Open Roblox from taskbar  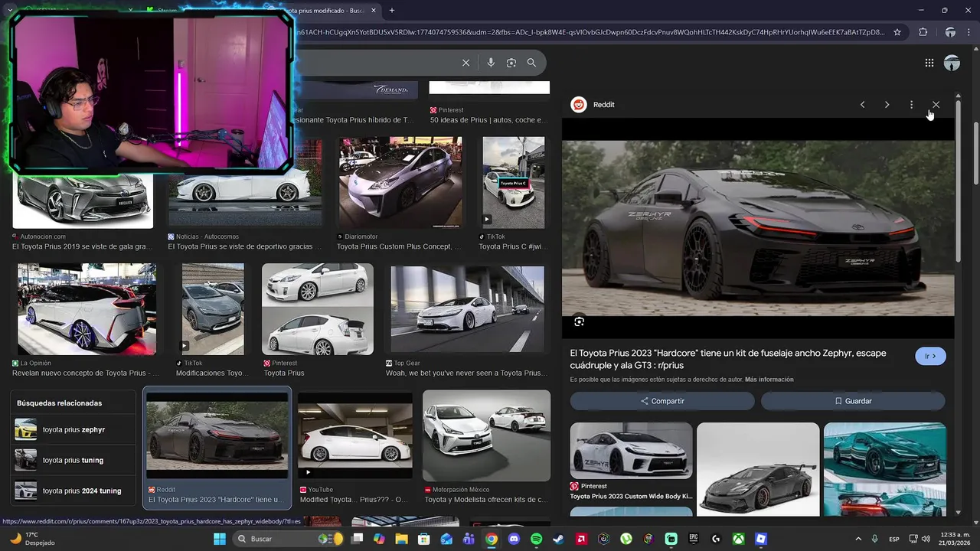point(761,539)
